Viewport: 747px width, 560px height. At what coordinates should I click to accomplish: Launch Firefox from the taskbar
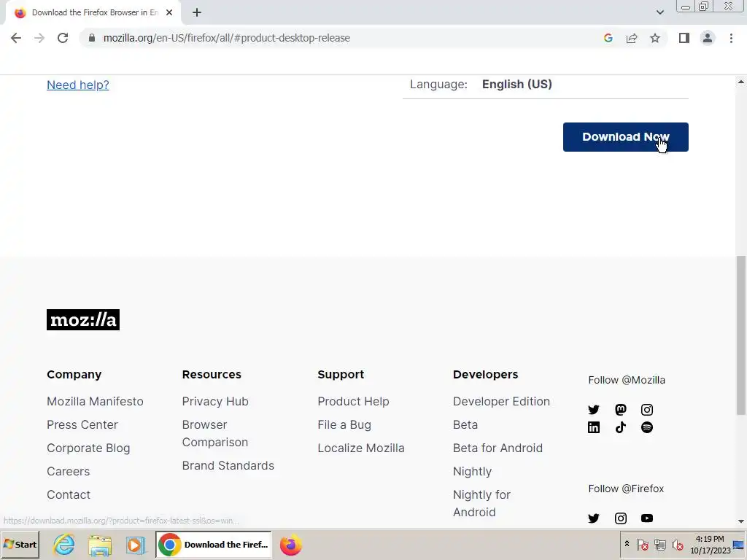click(x=290, y=545)
